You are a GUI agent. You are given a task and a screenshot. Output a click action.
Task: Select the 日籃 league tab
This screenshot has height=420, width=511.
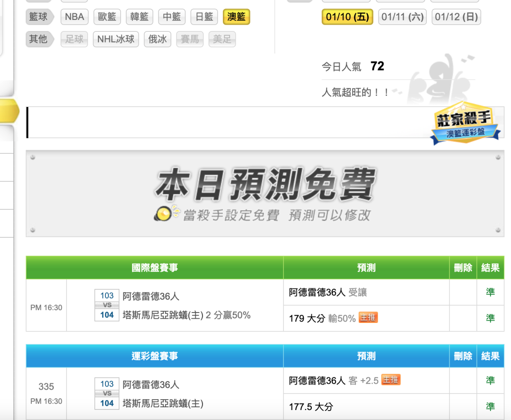coord(204,17)
